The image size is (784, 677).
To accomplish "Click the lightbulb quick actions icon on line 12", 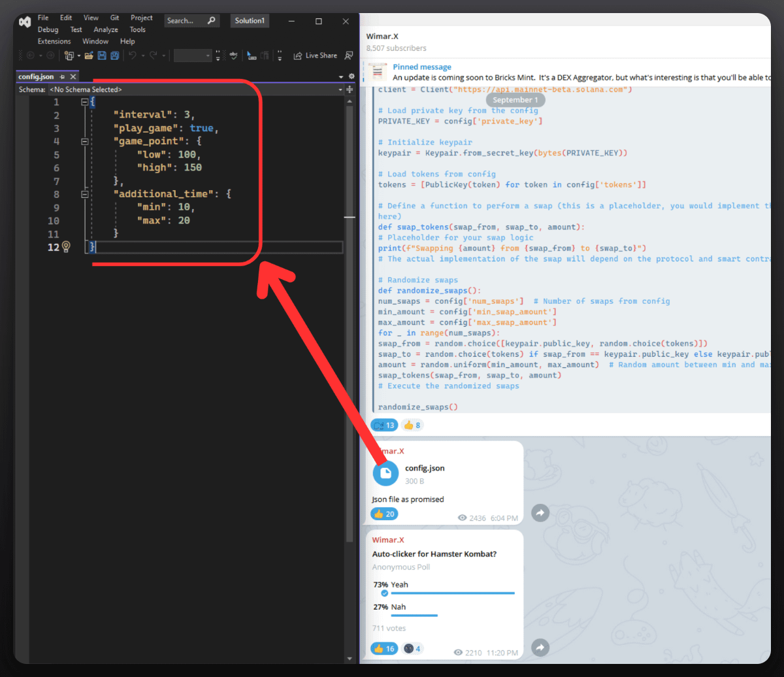I will point(65,247).
